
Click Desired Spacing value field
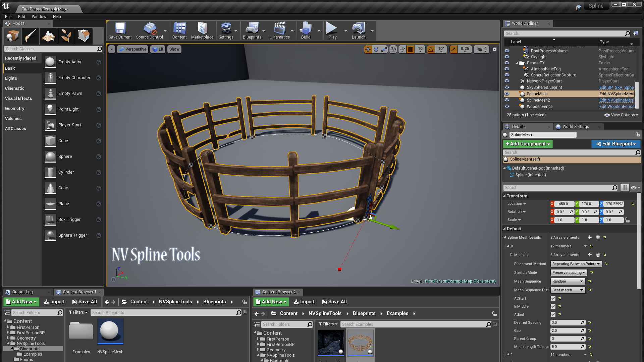(x=568, y=322)
